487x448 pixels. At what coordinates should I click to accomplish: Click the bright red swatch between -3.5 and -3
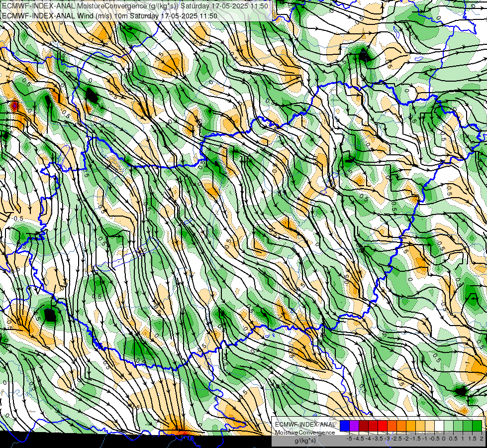[x=383, y=426]
